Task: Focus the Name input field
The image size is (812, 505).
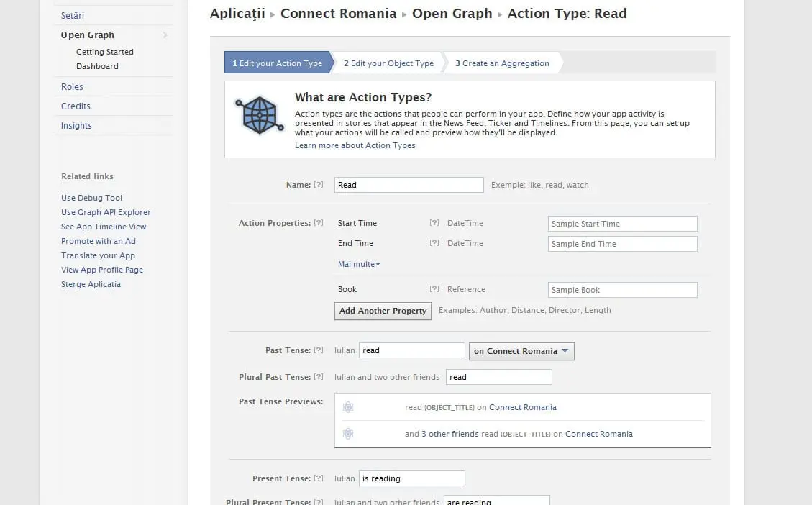Action: 409,185
